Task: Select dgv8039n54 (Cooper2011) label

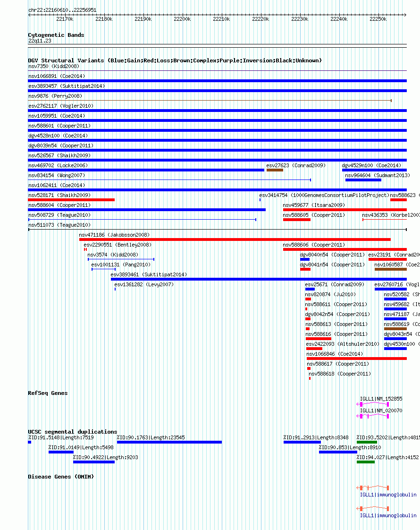Action: (x=61, y=145)
